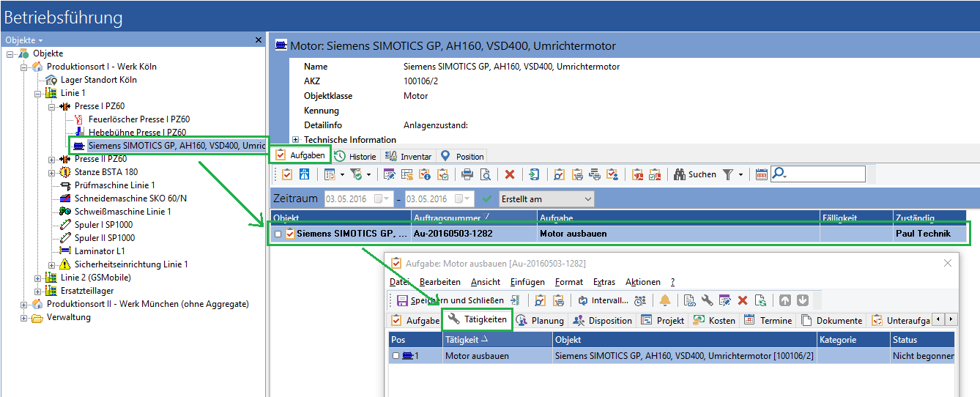Expand the Presse II PZ60 node
This screenshot has height=397, width=980.
click(x=51, y=159)
